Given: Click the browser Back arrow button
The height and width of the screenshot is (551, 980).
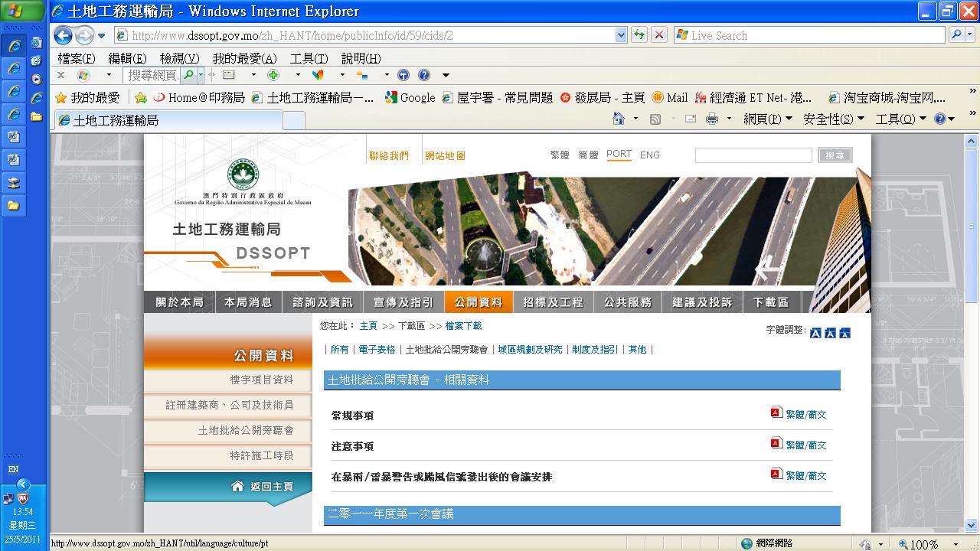Looking at the screenshot, I should pos(64,35).
